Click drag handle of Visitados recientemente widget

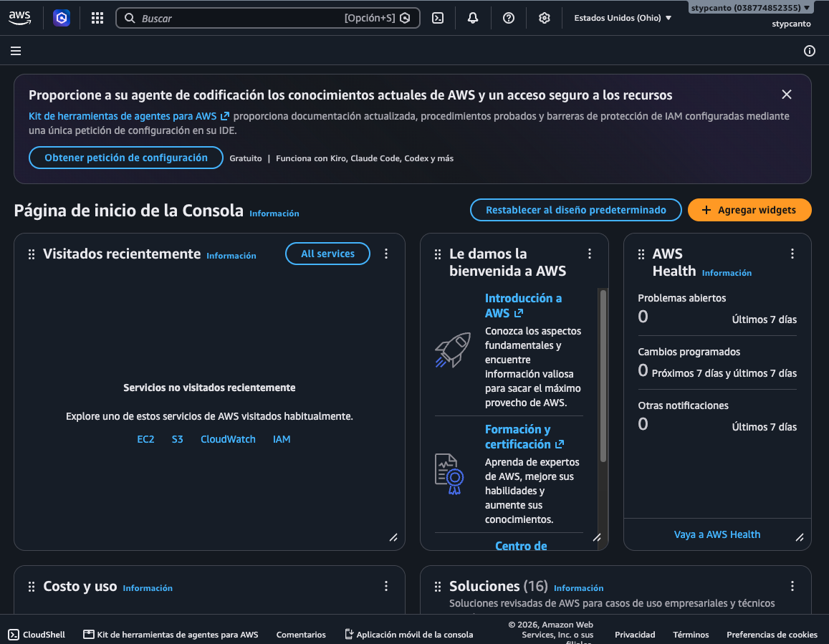tap(32, 254)
